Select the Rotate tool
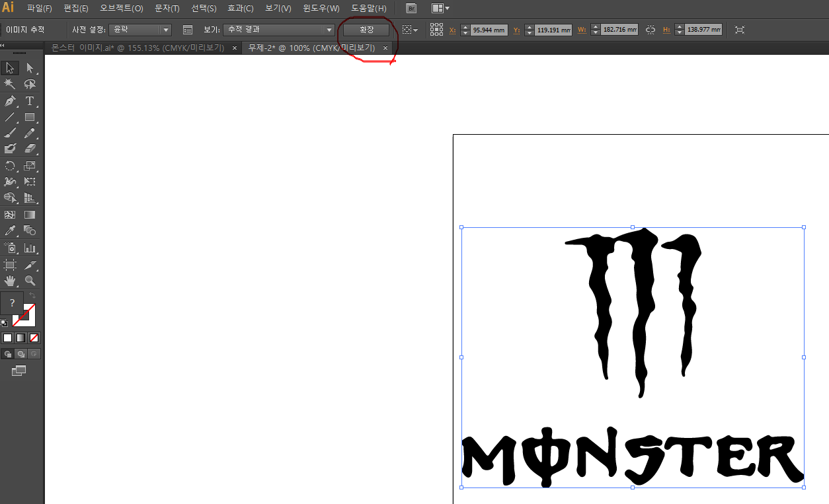The height and width of the screenshot is (504, 829). coord(10,166)
